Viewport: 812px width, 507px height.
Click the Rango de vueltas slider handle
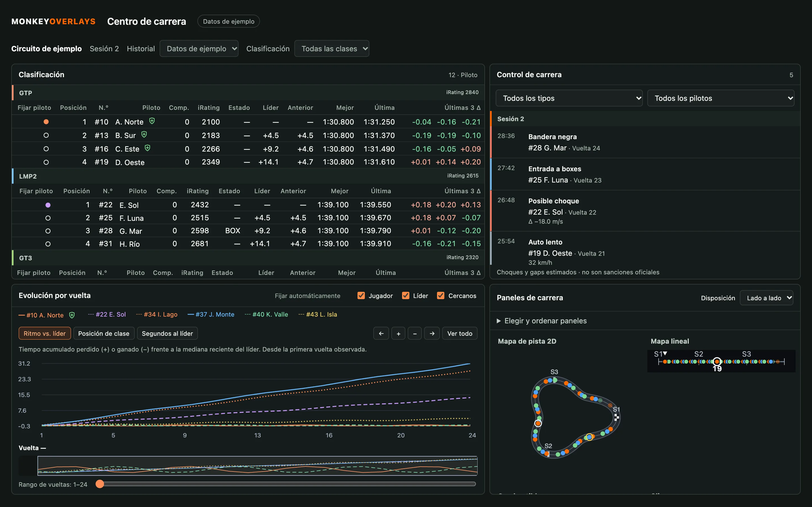[x=100, y=484]
